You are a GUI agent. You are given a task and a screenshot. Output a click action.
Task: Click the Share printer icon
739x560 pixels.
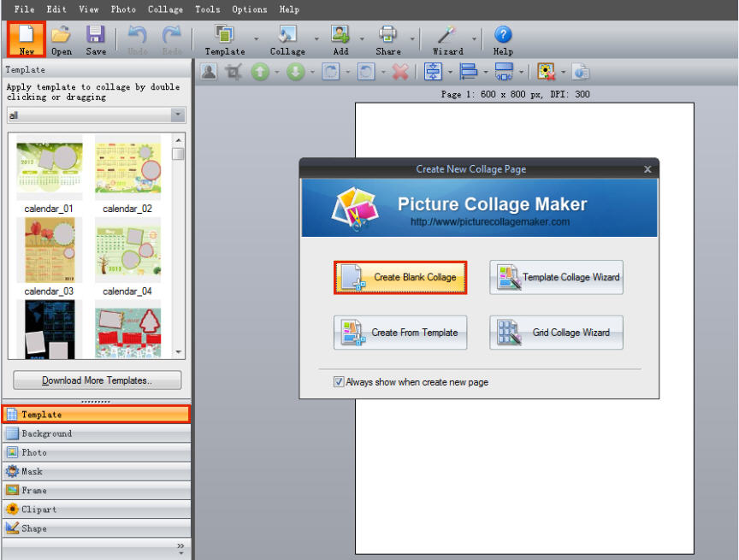pyautogui.click(x=388, y=36)
